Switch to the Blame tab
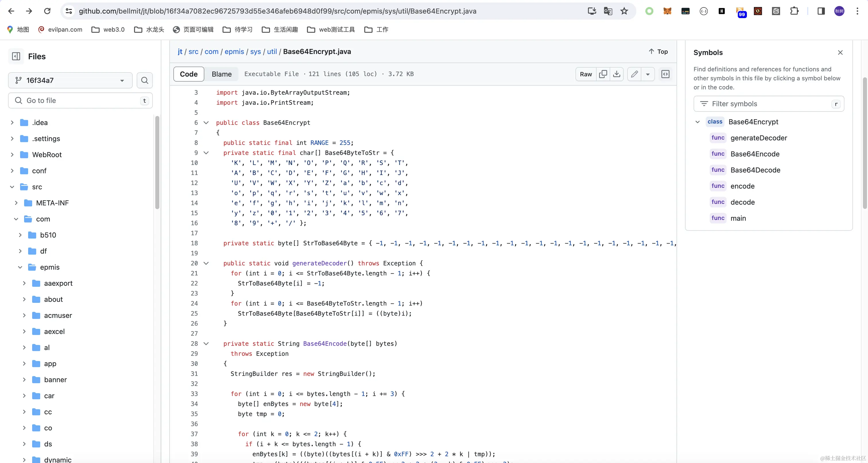This screenshot has height=463, width=868. [x=222, y=74]
